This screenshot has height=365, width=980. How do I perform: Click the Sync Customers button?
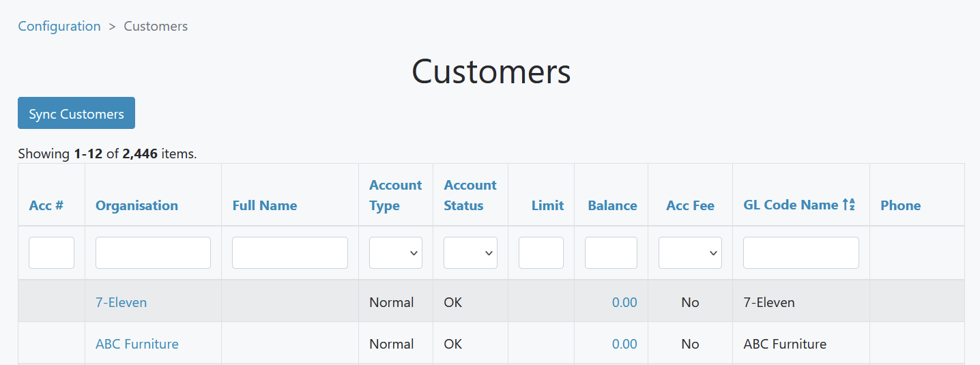tap(76, 113)
